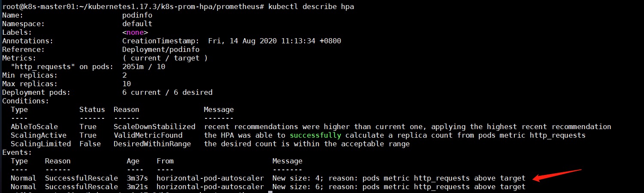Click the magenta "<none>" Labels value
This screenshot has width=644, height=193.
[135, 32]
